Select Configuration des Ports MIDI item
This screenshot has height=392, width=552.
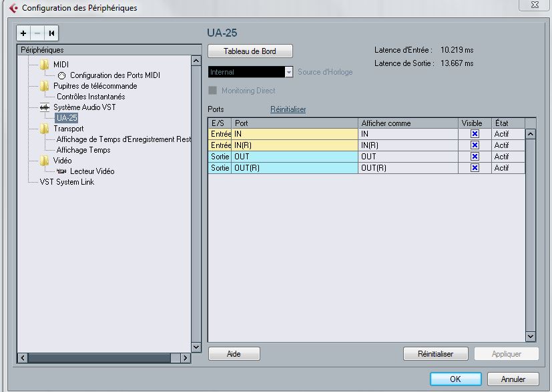coord(115,75)
